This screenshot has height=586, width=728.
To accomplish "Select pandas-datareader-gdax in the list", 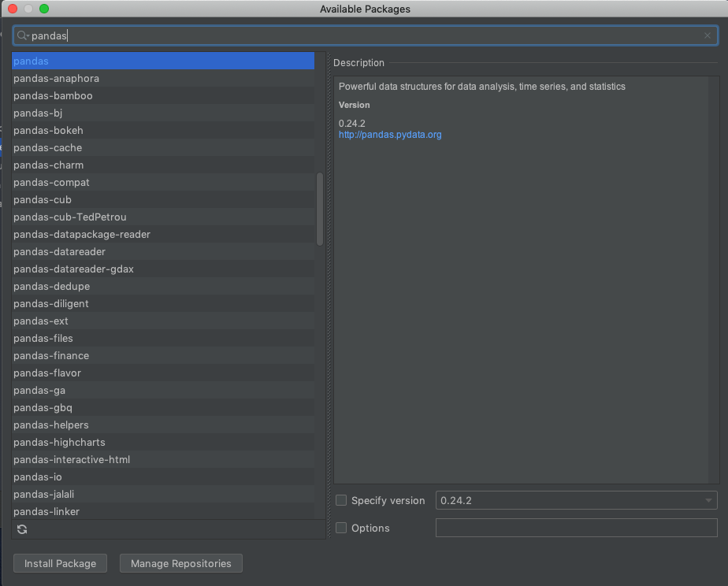I will click(x=163, y=269).
